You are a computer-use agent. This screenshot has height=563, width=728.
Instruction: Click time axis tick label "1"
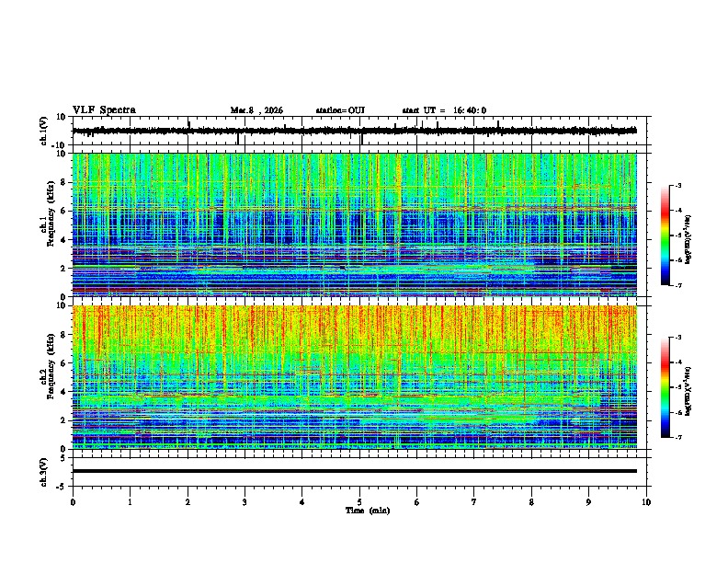pos(130,502)
